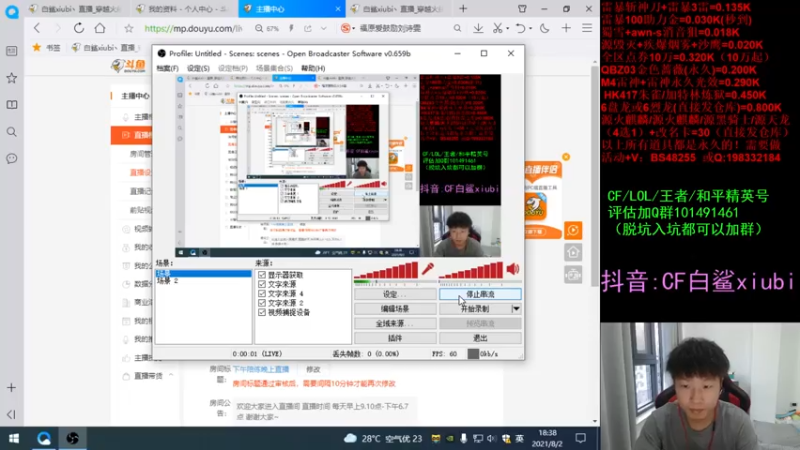Open OBS 档案(F) menu
This screenshot has width=800, height=450.
tap(167, 68)
